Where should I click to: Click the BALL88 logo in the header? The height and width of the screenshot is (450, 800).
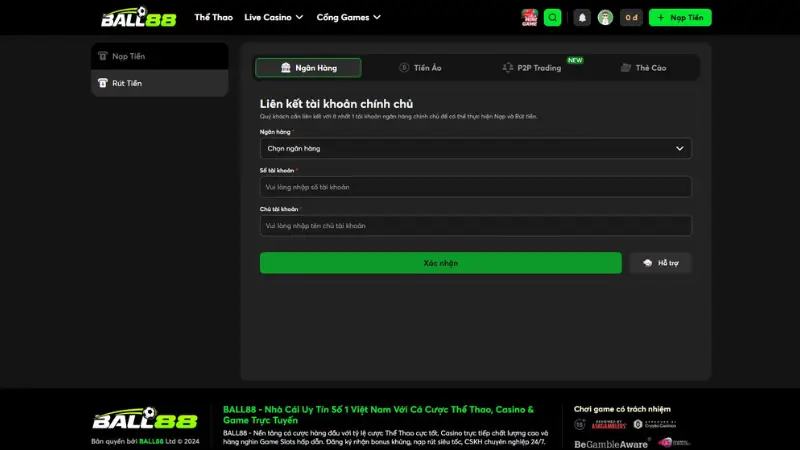[x=138, y=17]
